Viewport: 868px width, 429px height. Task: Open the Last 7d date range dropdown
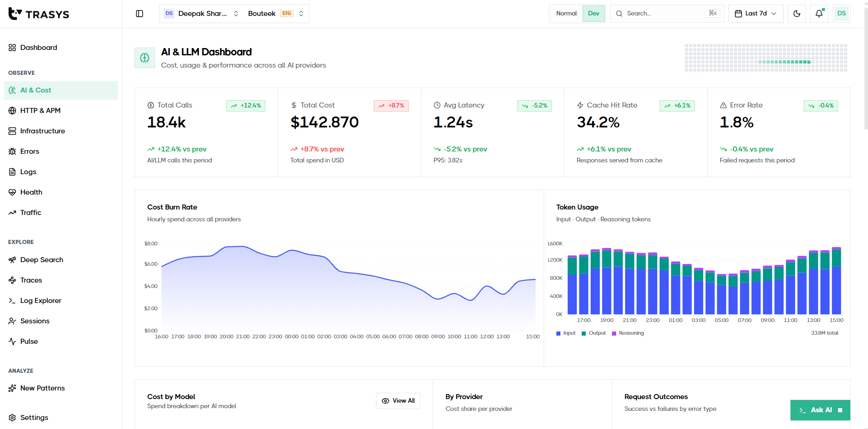[756, 14]
